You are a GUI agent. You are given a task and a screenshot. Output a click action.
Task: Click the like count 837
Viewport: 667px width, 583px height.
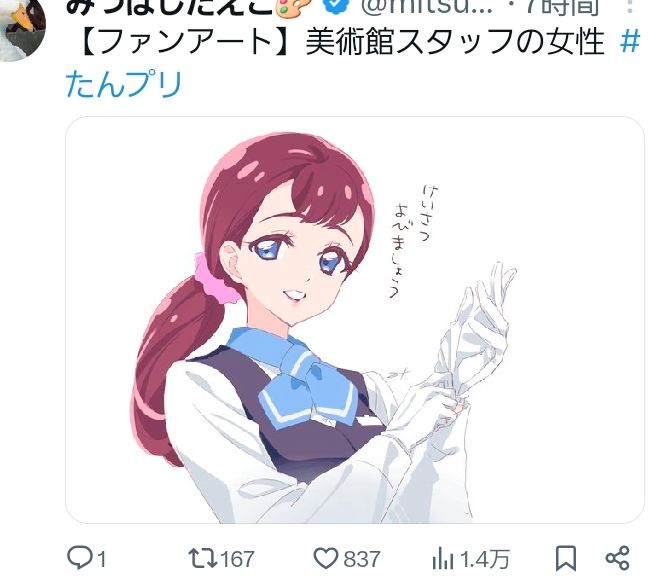pos(362,559)
